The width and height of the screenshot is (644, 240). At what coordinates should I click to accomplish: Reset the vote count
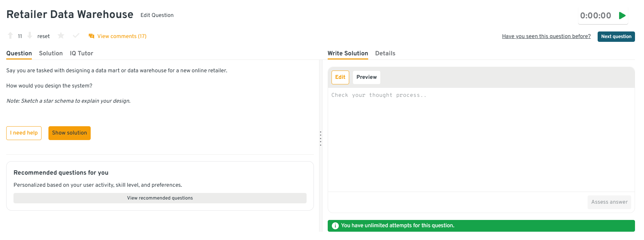[44, 36]
